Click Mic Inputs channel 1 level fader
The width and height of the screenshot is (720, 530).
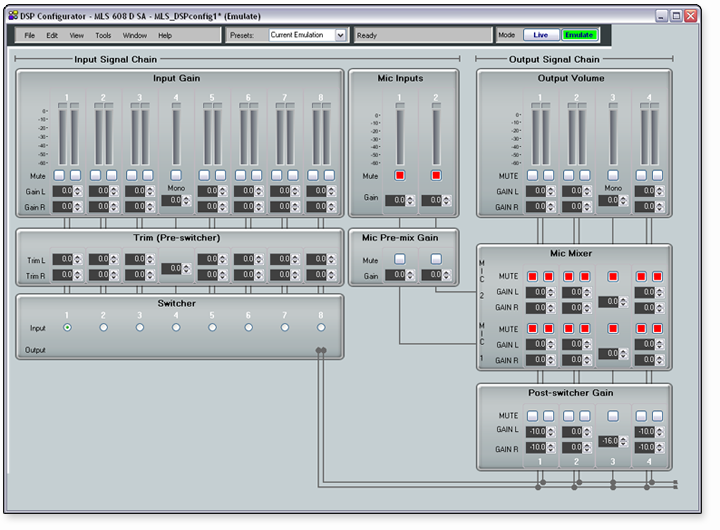click(x=399, y=135)
